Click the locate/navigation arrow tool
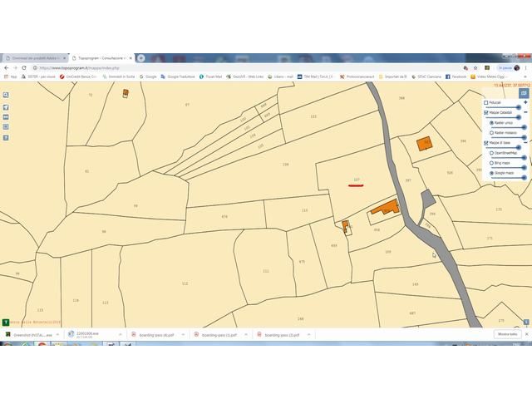 pyautogui.click(x=6, y=106)
